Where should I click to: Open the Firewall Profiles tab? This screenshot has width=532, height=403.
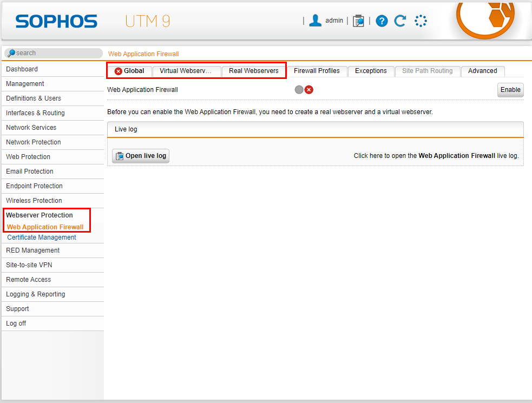tap(317, 70)
